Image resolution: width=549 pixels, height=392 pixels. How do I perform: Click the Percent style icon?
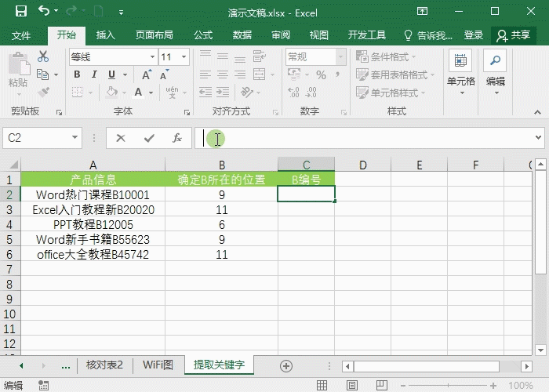point(321,74)
